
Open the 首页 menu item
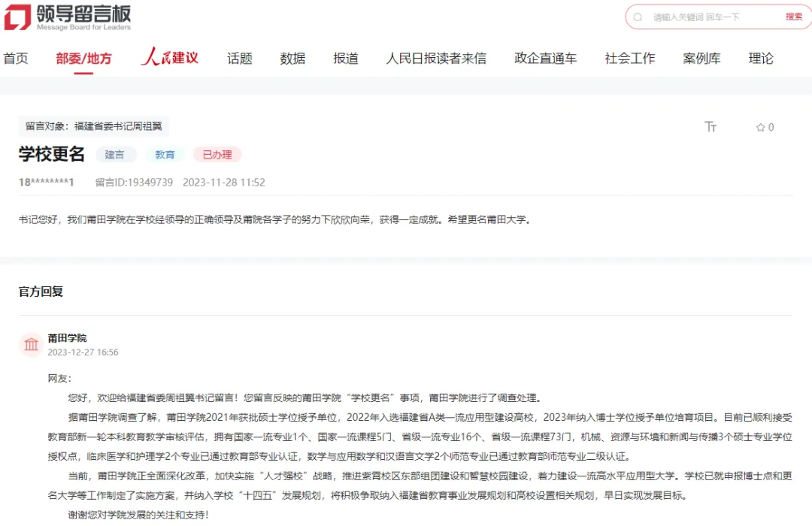tap(16, 58)
